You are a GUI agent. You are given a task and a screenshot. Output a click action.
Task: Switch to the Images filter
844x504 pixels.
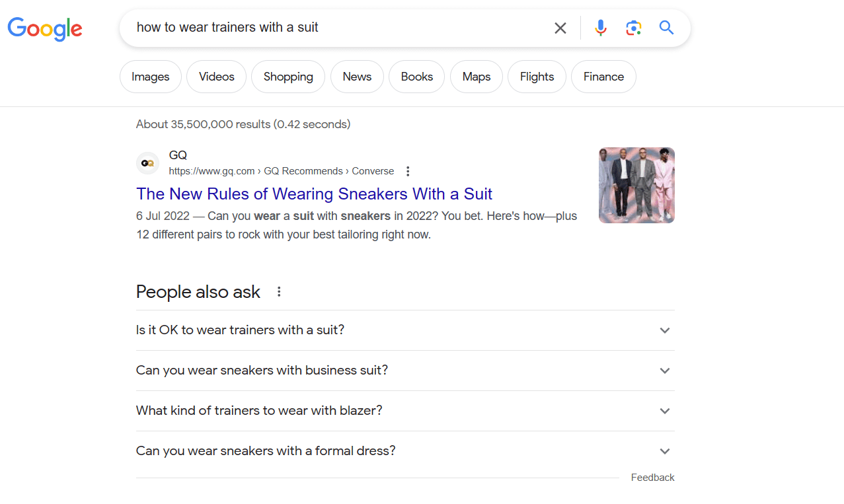click(151, 77)
